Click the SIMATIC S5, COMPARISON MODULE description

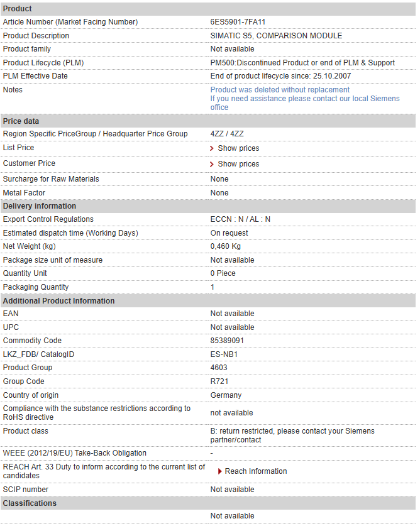[276, 36]
